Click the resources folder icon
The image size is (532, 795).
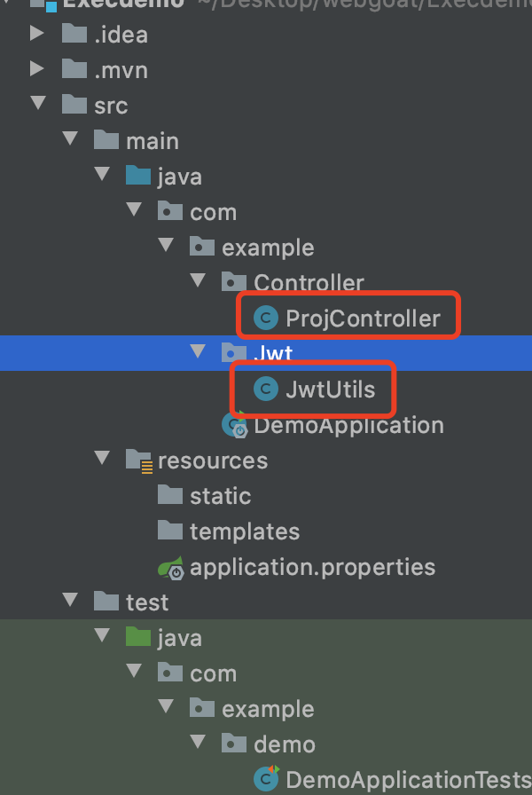[138, 460]
